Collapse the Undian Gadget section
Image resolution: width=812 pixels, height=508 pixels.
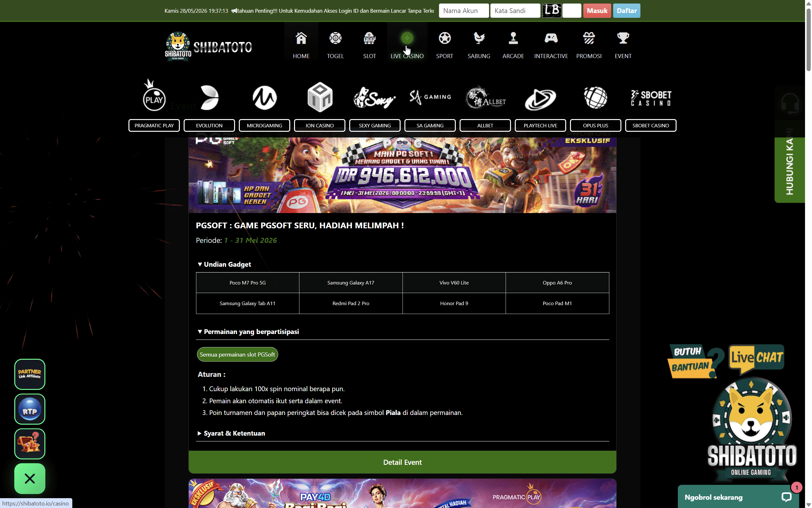point(224,264)
